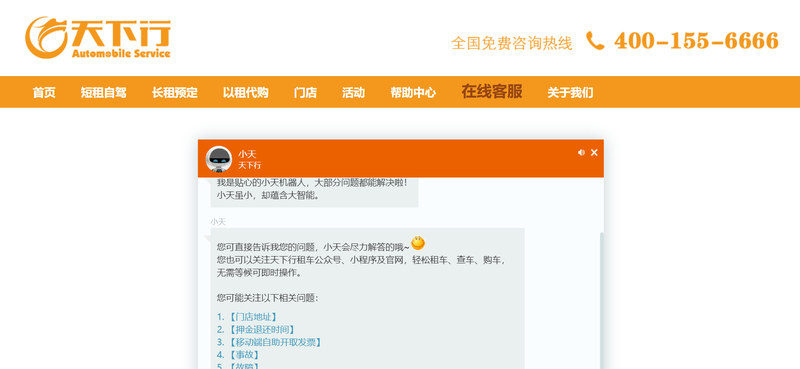Click the 小天虽小，却蕴含大智能 message

pos(268,195)
